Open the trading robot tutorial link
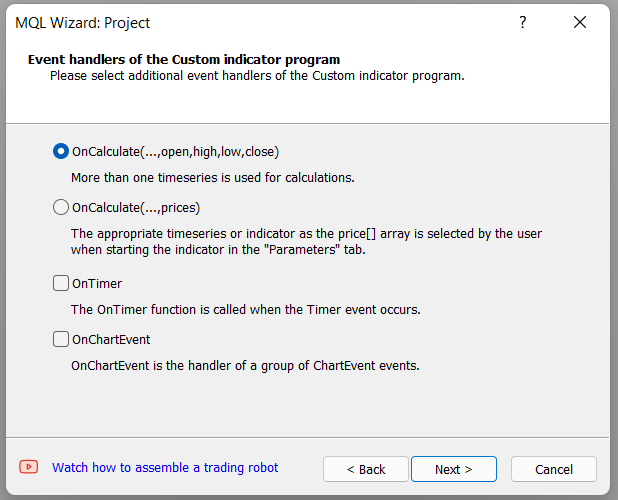 tap(165, 468)
